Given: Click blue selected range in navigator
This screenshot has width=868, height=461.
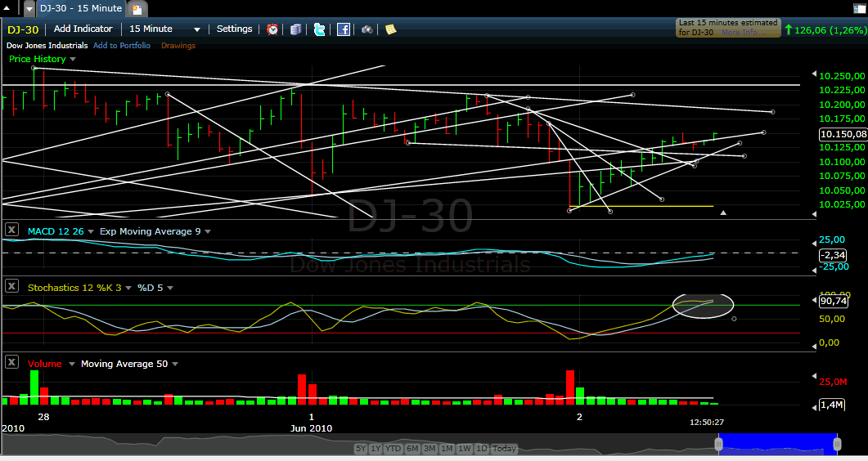Looking at the screenshot, I should [778, 445].
